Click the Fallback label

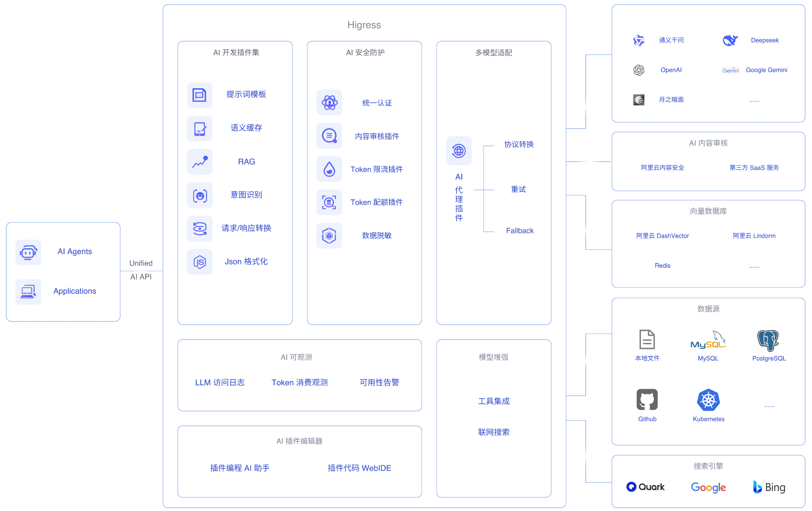pyautogui.click(x=519, y=231)
